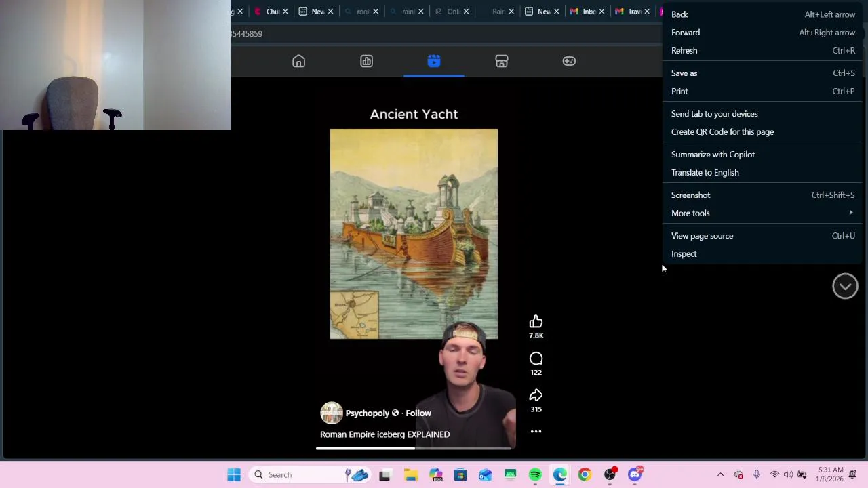Open Google Chrome from the taskbar
Image resolution: width=868 pixels, height=488 pixels.
[585, 474]
